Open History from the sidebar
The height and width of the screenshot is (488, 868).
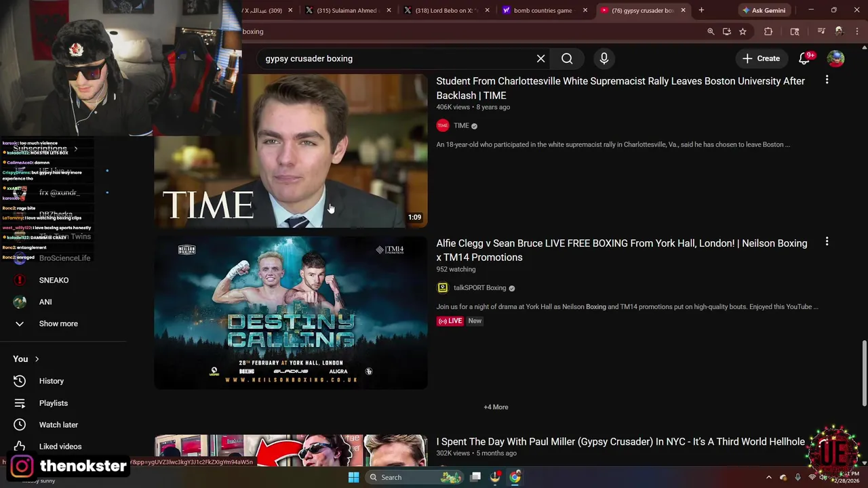click(52, 381)
